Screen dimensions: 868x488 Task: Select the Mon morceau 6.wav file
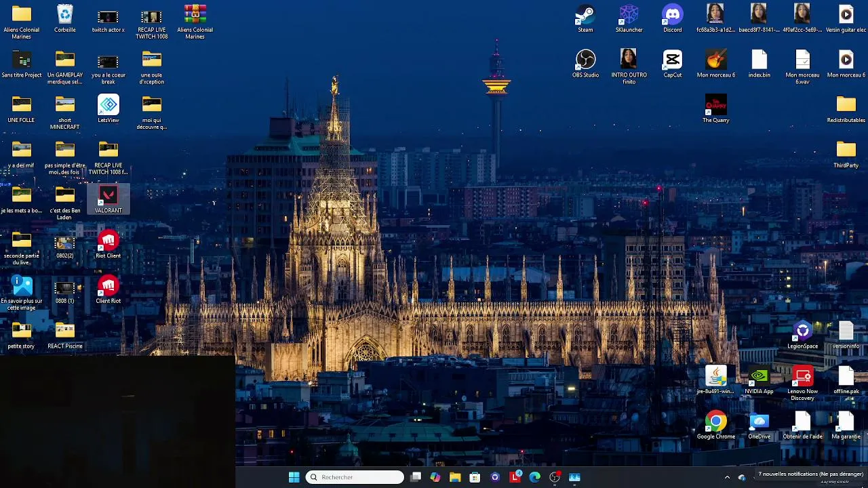pyautogui.click(x=802, y=60)
